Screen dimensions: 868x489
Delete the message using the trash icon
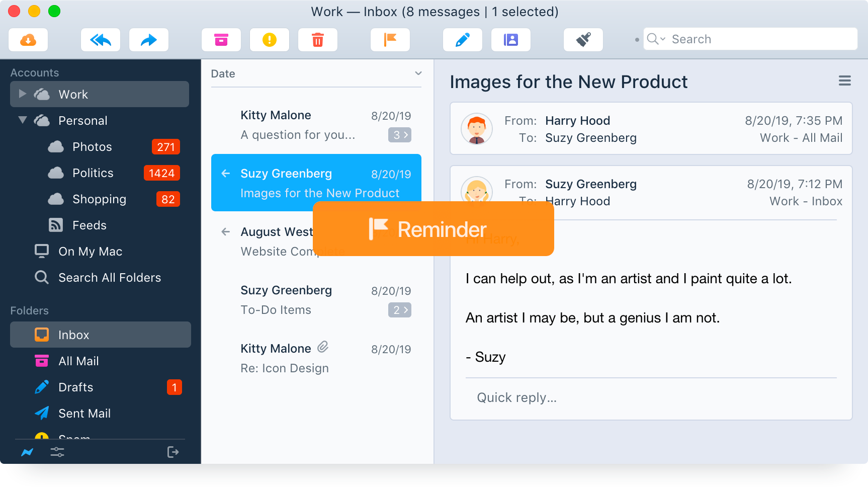(318, 40)
